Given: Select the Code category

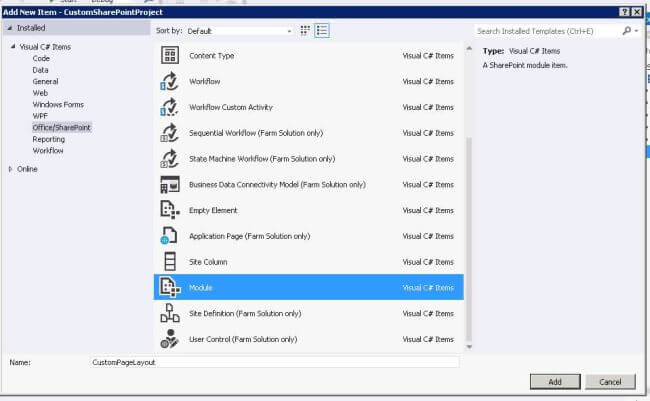Looking at the screenshot, I should point(41,58).
